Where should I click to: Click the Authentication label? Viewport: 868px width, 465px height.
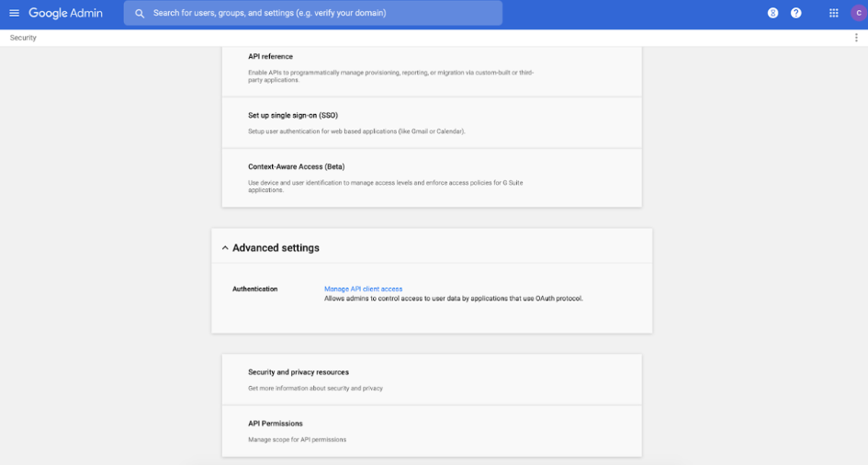point(254,289)
